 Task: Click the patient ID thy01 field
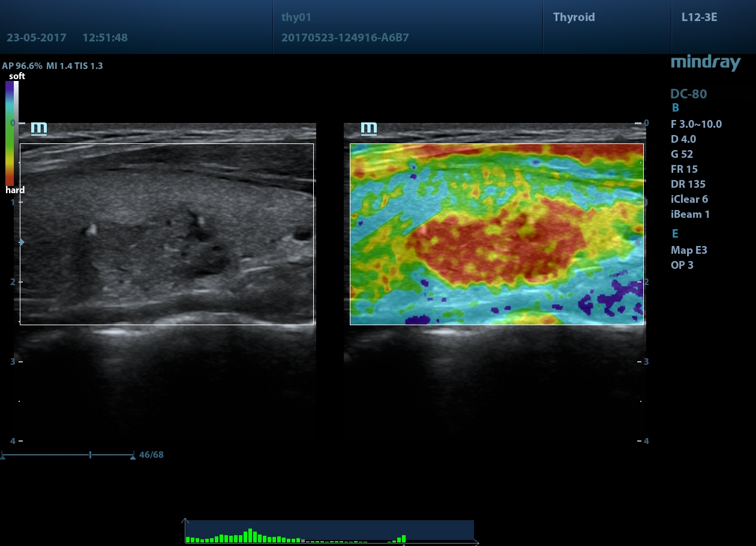pyautogui.click(x=296, y=17)
